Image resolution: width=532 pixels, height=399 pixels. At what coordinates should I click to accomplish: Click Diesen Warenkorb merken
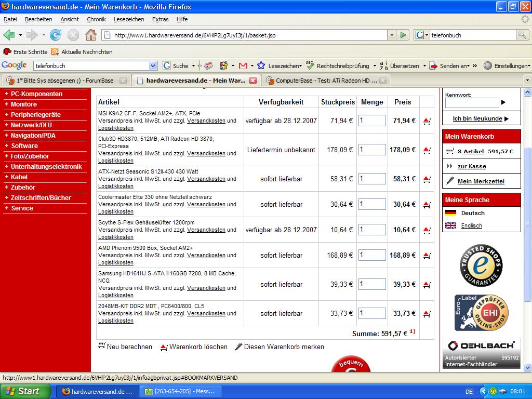coord(279,347)
